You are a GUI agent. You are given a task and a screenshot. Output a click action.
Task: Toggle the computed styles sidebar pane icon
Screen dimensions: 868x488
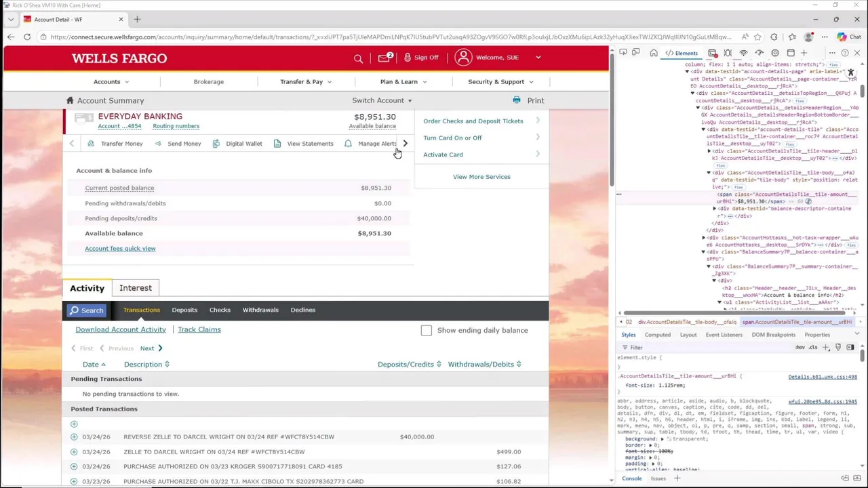coord(850,347)
